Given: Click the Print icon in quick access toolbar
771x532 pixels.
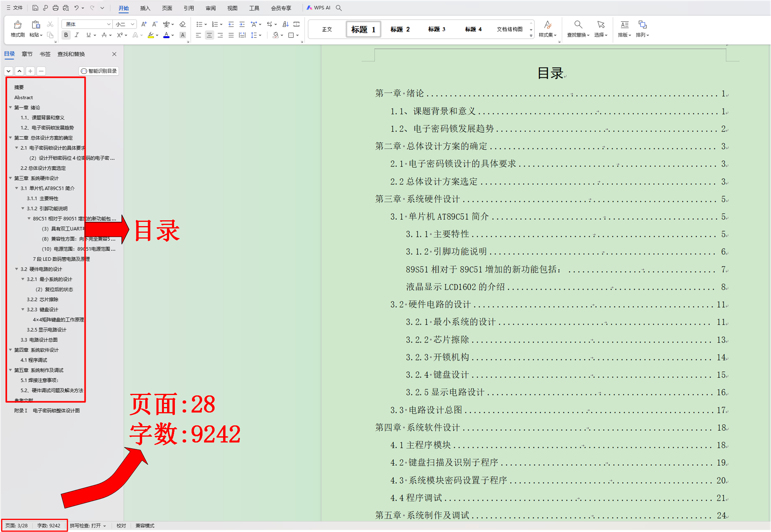Looking at the screenshot, I should [55, 7].
